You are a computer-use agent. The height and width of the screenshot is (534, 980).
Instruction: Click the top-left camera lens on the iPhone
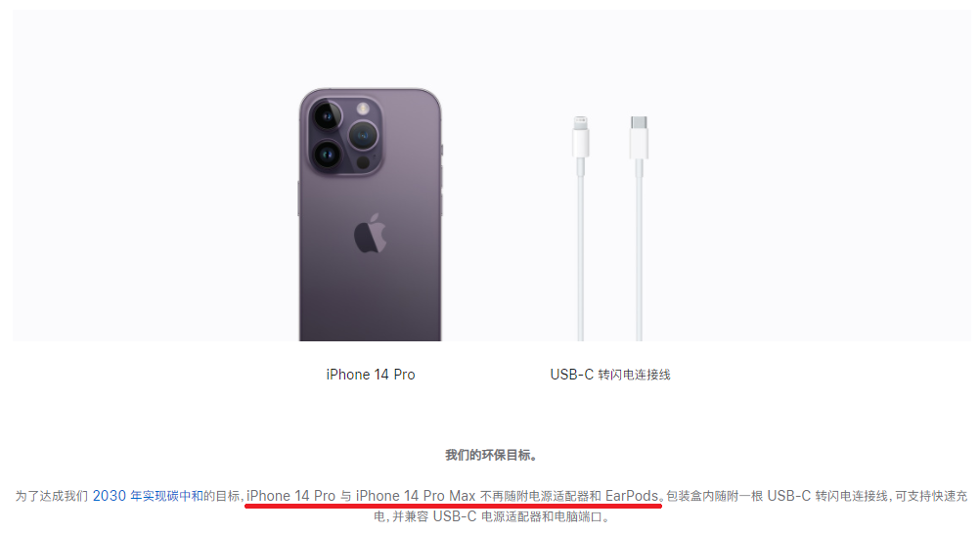point(327,115)
